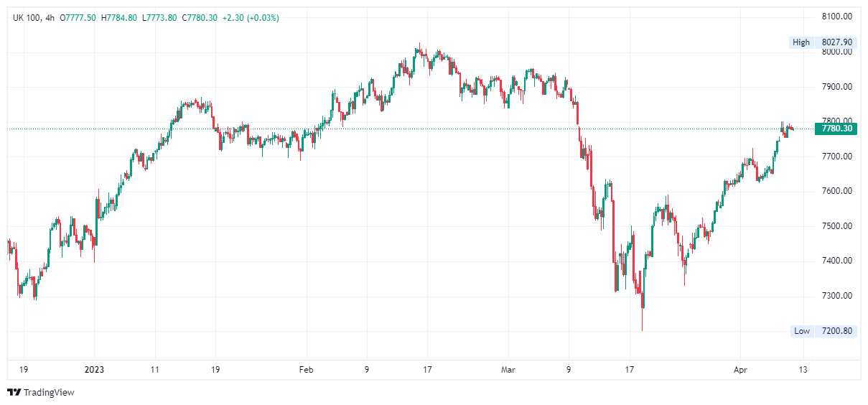
Task: Click the Apr label on time axis
Action: tap(742, 370)
